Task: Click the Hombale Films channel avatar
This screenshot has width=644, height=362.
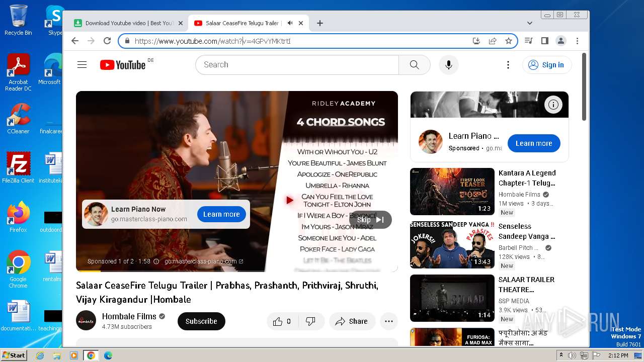Action: [x=86, y=320]
